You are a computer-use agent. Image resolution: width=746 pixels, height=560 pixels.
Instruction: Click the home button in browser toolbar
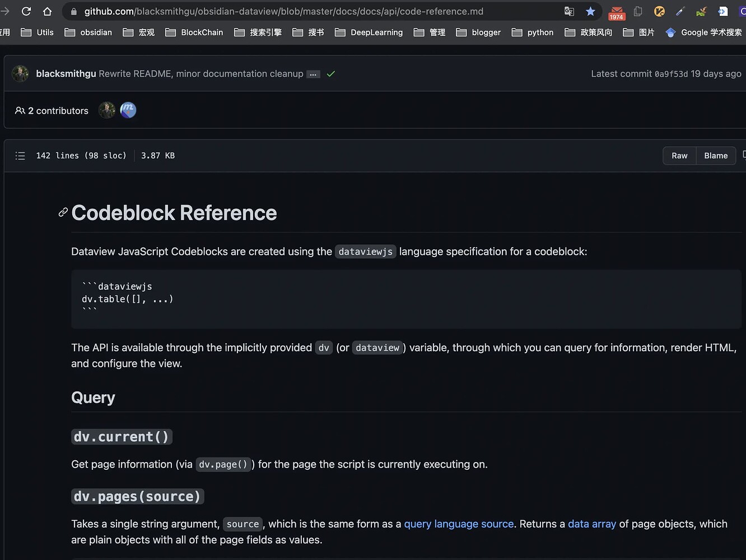(x=47, y=11)
